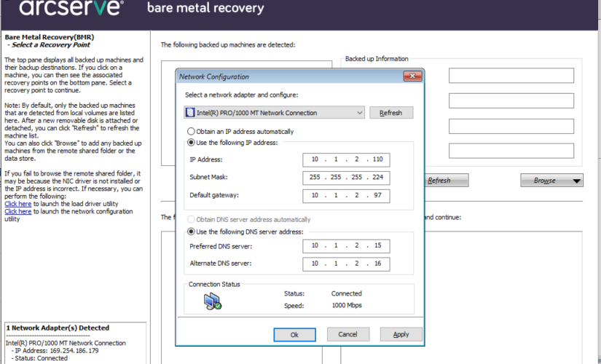Select Obtain an IP address automatically
This screenshot has height=364, width=601.
coord(191,132)
